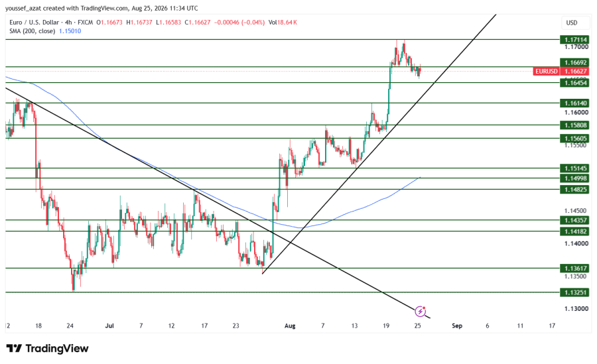Click the 1.14000 price axis tick
Viewport: 597px width, 364px height.
576,243
